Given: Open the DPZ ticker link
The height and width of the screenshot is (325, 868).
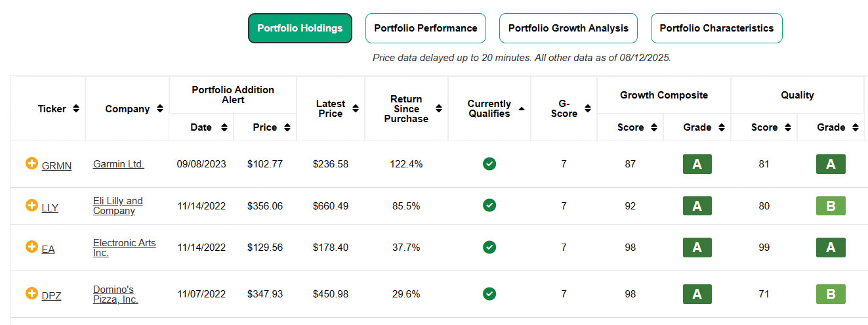Looking at the screenshot, I should pyautogui.click(x=51, y=295).
